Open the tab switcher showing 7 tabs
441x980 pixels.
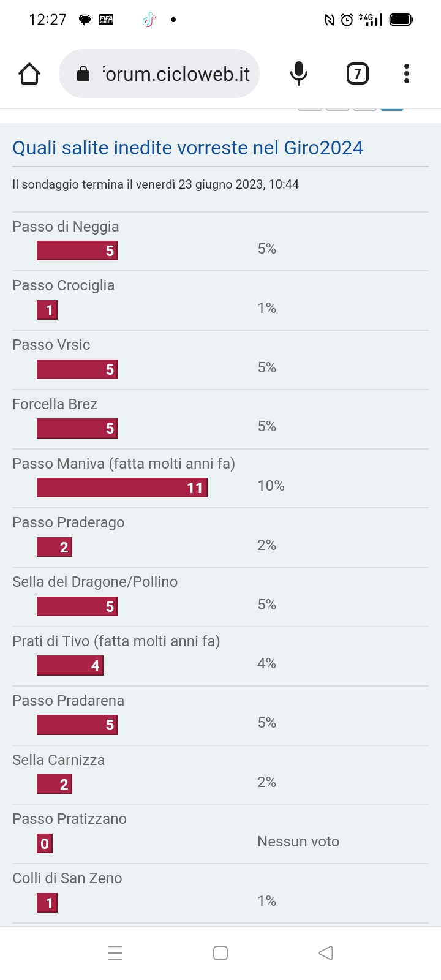point(358,74)
